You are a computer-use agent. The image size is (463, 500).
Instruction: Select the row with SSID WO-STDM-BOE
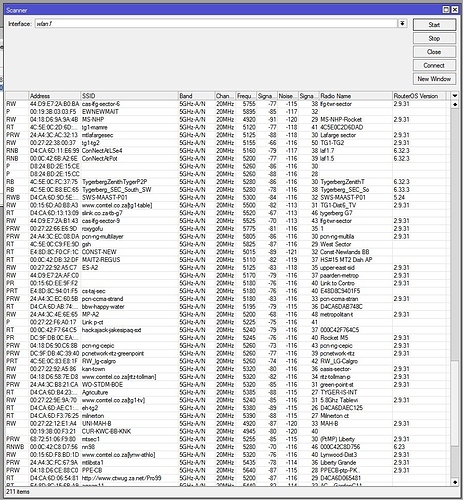227,385
